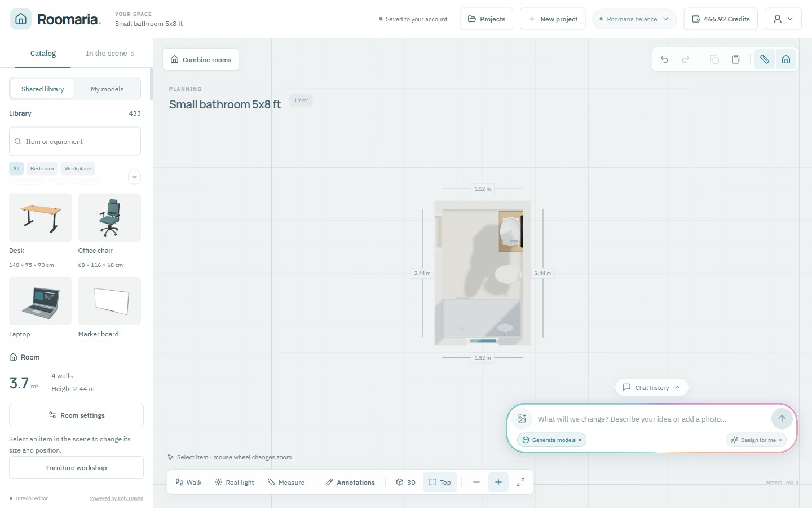Switch to 3D view
This screenshot has width=812, height=508.
tap(406, 483)
